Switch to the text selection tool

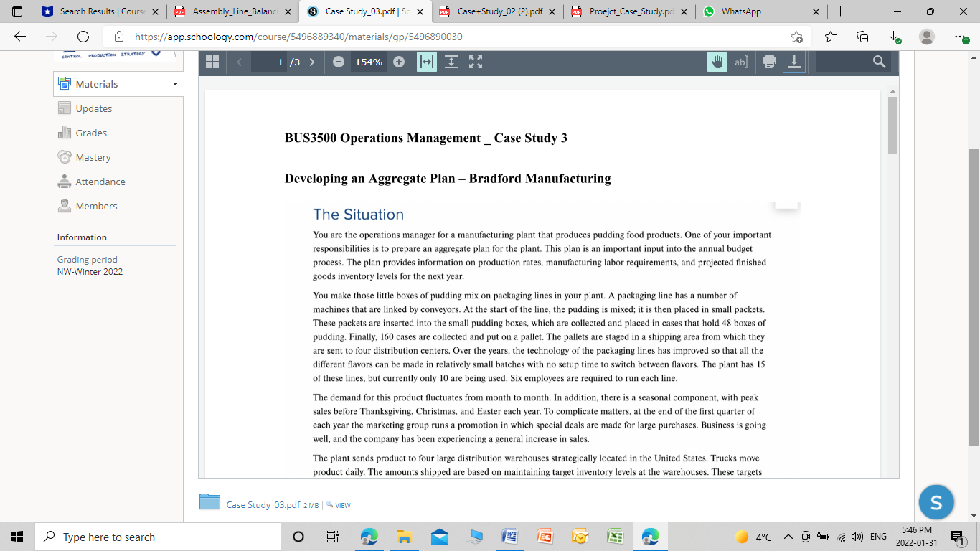pos(742,62)
